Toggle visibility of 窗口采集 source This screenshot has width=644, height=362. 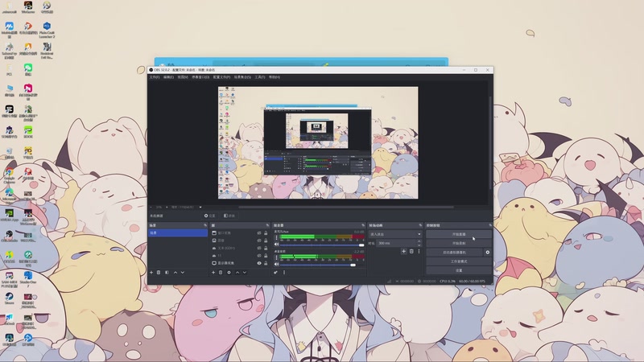click(259, 233)
